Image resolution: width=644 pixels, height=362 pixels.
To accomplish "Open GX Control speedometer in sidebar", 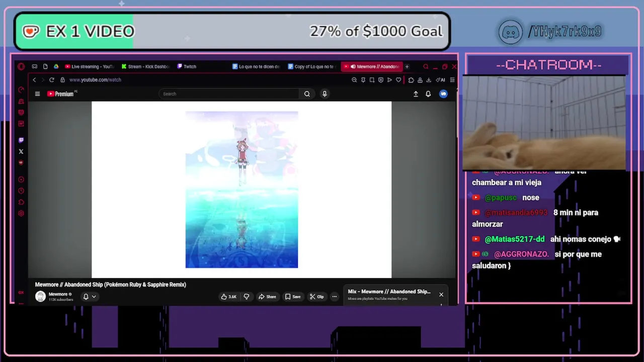I will (x=21, y=90).
